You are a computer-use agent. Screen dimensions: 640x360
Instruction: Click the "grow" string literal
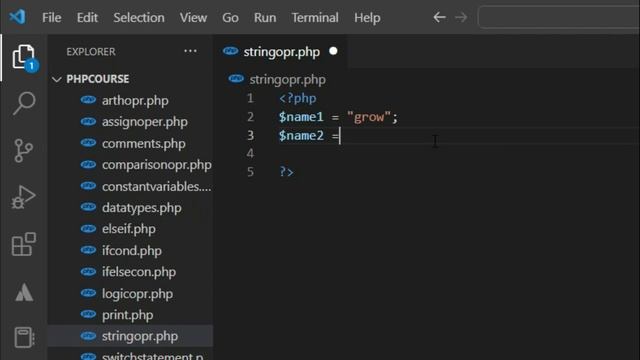pyautogui.click(x=369, y=117)
